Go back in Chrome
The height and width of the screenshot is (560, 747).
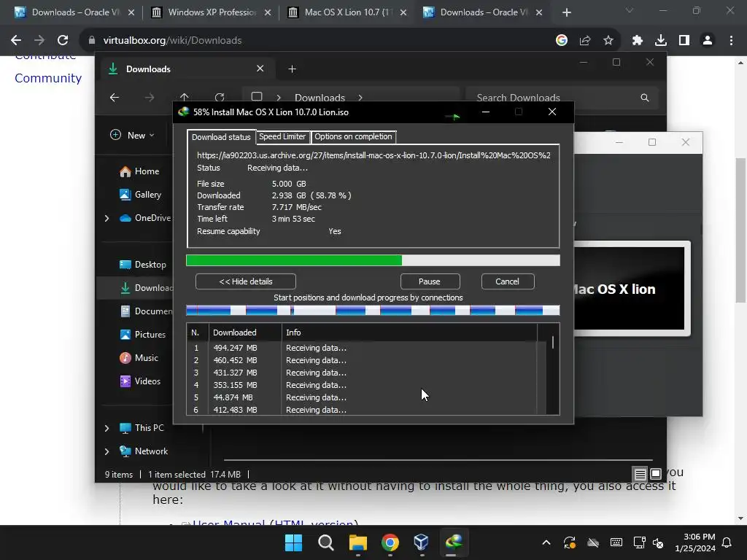point(16,41)
